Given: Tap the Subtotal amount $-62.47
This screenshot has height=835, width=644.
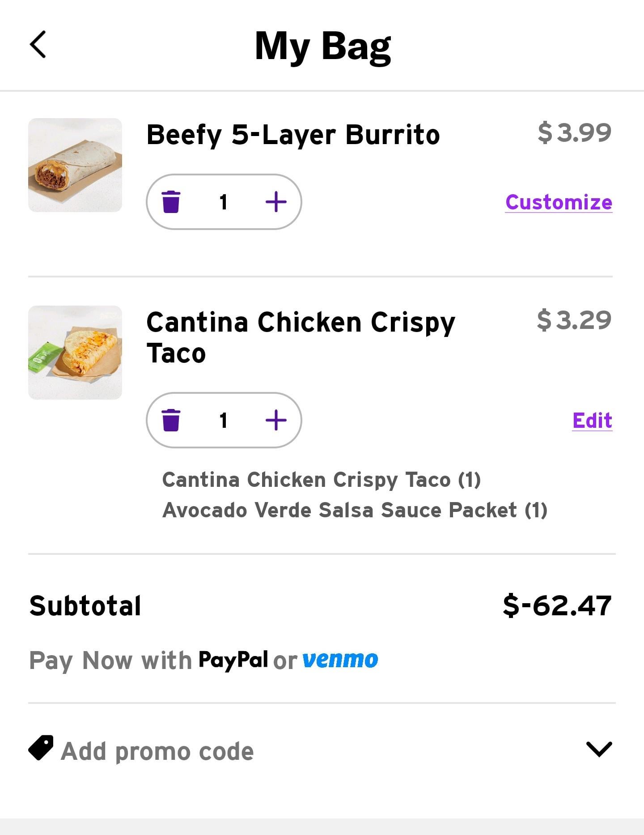Looking at the screenshot, I should [x=557, y=605].
